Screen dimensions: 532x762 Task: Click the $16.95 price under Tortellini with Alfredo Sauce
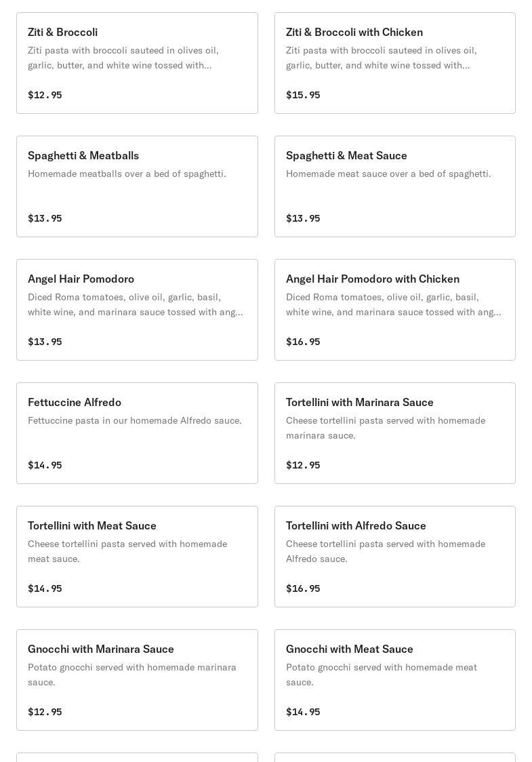tap(303, 588)
